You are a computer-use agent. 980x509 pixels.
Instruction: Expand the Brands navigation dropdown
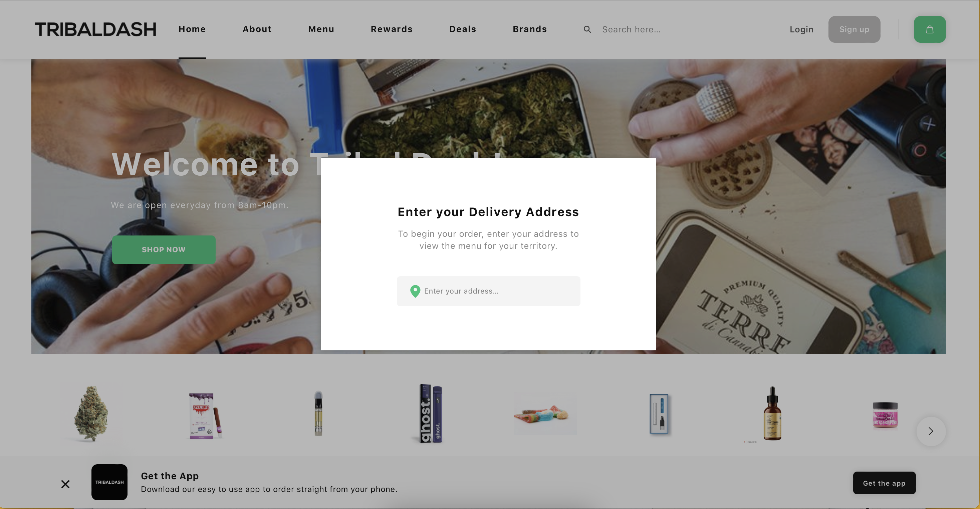point(529,28)
